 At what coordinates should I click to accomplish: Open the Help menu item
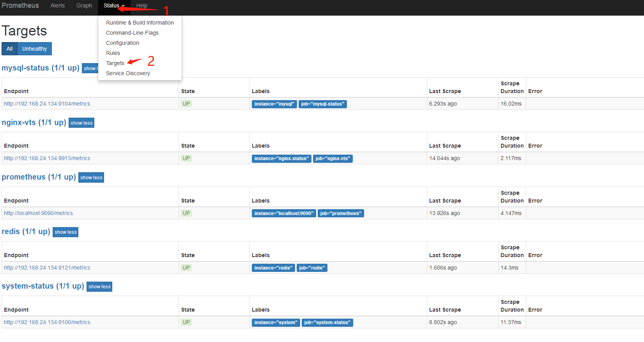pyautogui.click(x=142, y=5)
